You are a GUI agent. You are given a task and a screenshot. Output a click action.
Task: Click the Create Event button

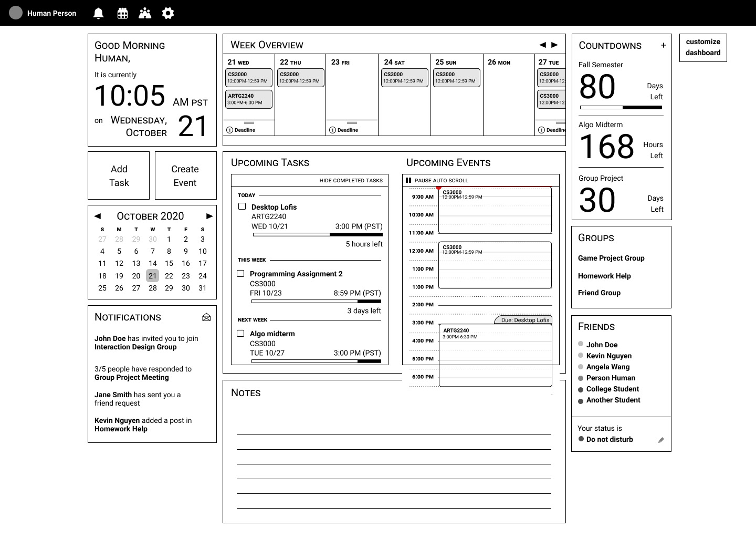185,175
